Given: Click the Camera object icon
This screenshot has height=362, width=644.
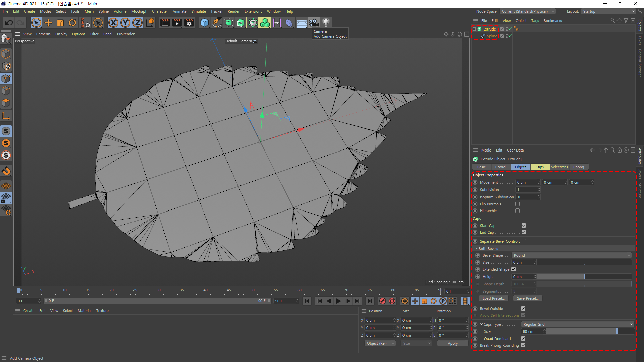Looking at the screenshot, I should coord(314,23).
